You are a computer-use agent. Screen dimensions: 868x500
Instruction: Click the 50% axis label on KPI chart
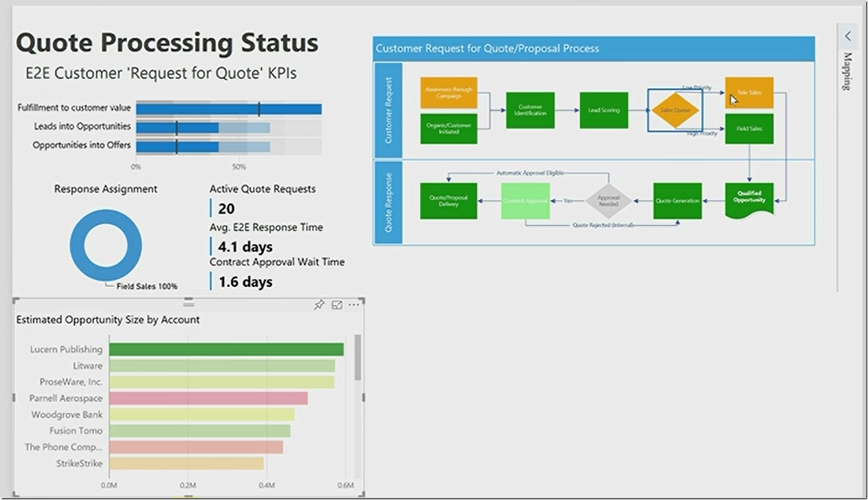(x=239, y=167)
